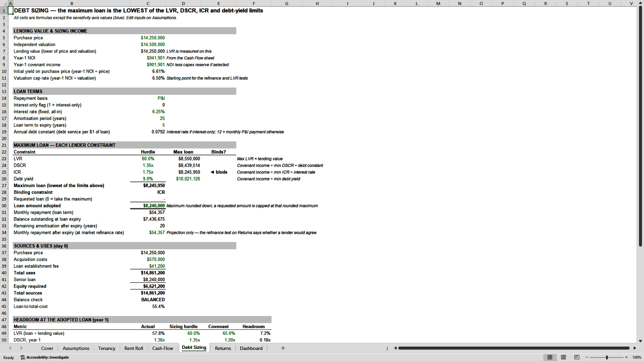Select the covenant income value $901,901
The height and width of the screenshot is (361, 644).
[148, 65]
